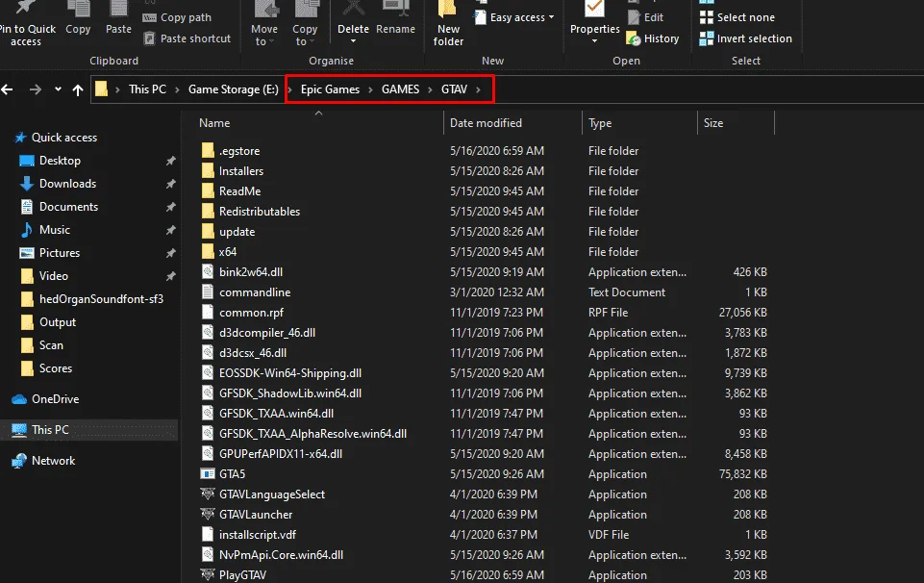This screenshot has width=924, height=583.
Task: Select the common.rpf file
Action: [251, 313]
